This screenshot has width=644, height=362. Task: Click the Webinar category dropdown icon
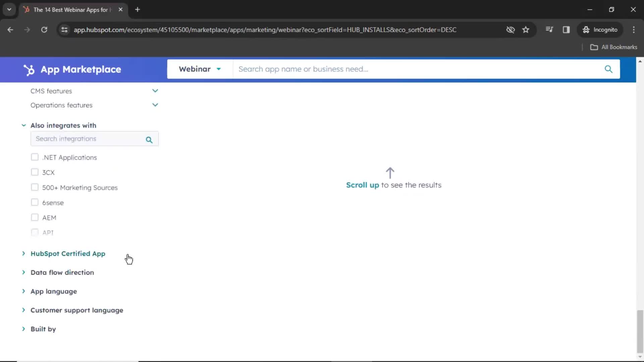[219, 69]
